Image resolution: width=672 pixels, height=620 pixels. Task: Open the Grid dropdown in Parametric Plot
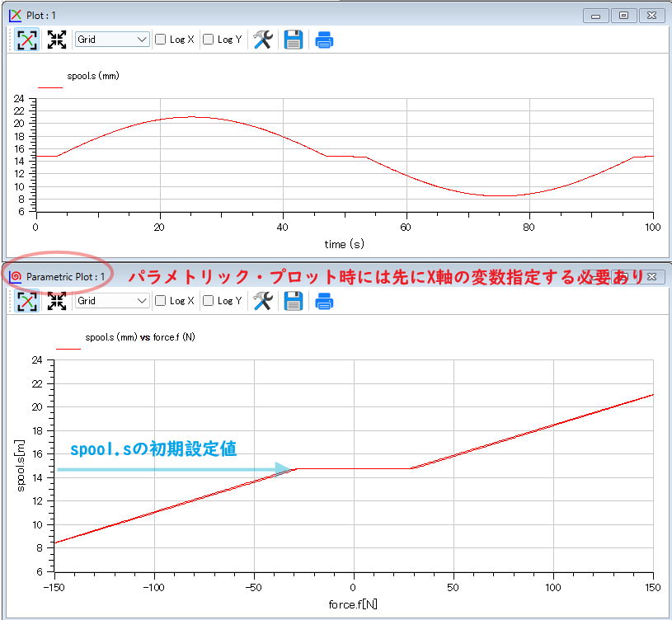pyautogui.click(x=112, y=301)
